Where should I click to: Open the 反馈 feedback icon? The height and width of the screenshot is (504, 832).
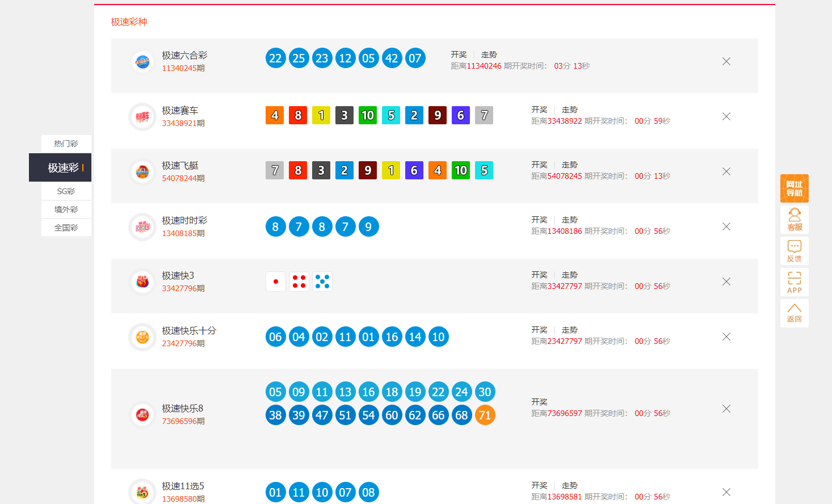(x=794, y=251)
